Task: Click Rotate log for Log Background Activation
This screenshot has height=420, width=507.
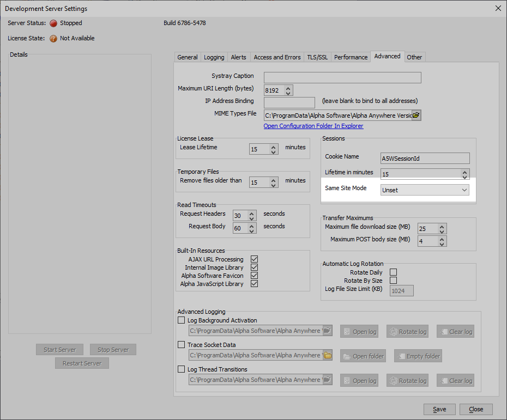Action: [x=407, y=331]
